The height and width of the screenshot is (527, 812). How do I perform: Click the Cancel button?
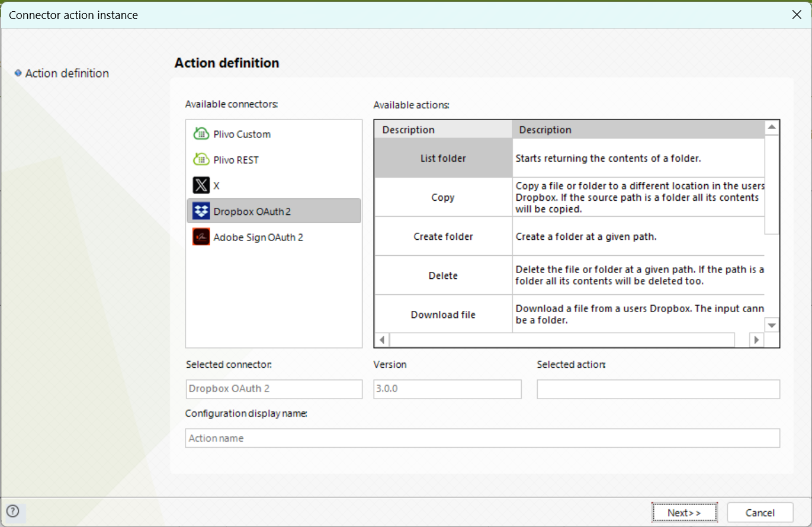(x=760, y=513)
